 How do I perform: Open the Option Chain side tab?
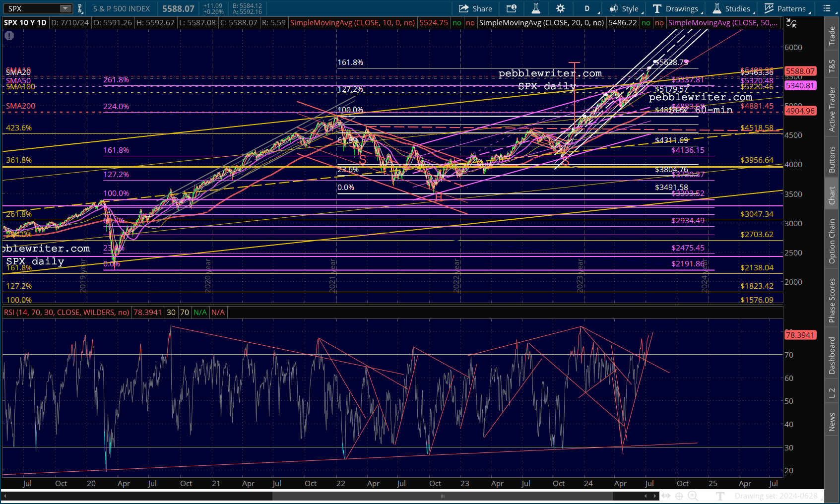click(x=832, y=241)
